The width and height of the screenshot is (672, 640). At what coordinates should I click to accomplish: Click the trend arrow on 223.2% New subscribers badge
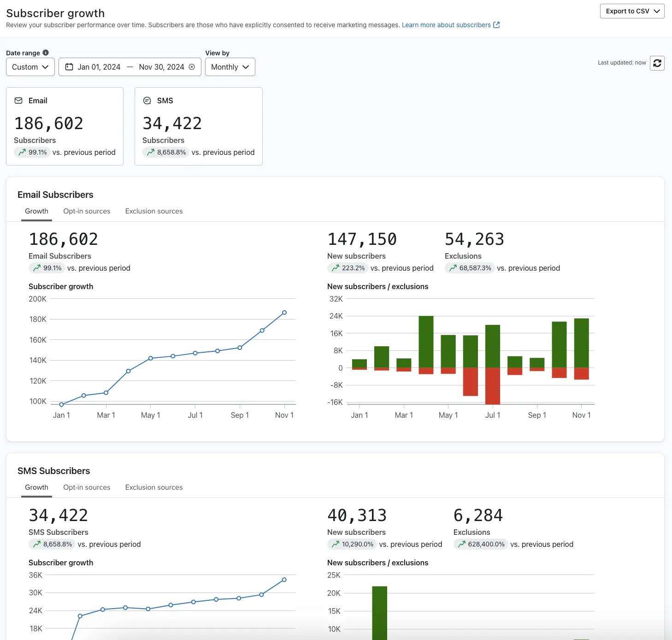(335, 268)
